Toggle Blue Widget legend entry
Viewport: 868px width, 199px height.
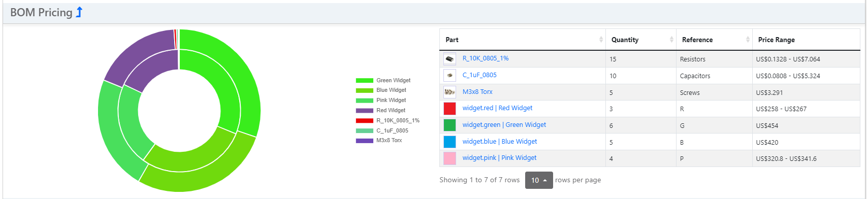point(381,90)
